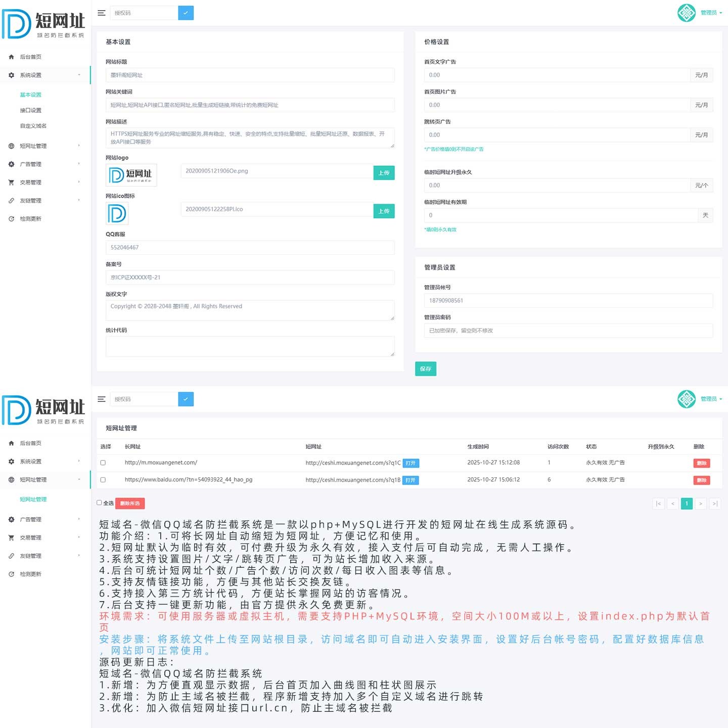Click the next page arrow in pagination
This screenshot has width=728, height=728.
point(701,504)
